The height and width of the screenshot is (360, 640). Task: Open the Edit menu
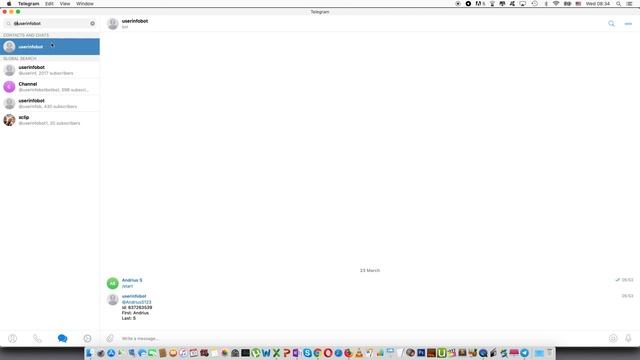(x=49, y=4)
